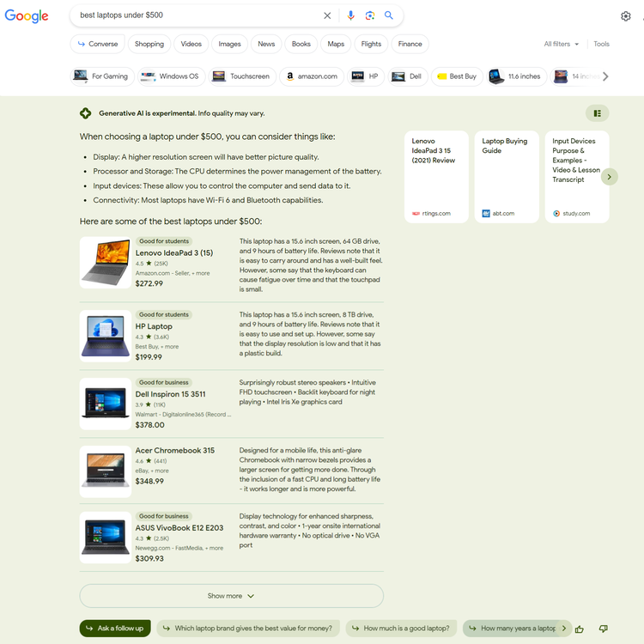Open the Converse tab

[x=98, y=44]
